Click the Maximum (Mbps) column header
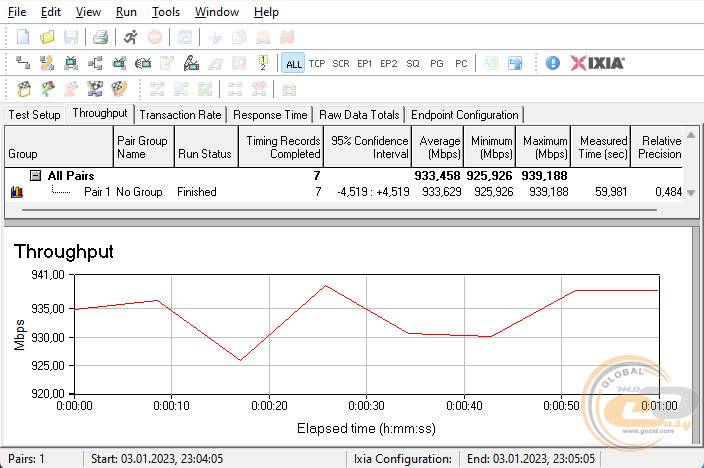This screenshot has height=468, width=704. coord(543,147)
